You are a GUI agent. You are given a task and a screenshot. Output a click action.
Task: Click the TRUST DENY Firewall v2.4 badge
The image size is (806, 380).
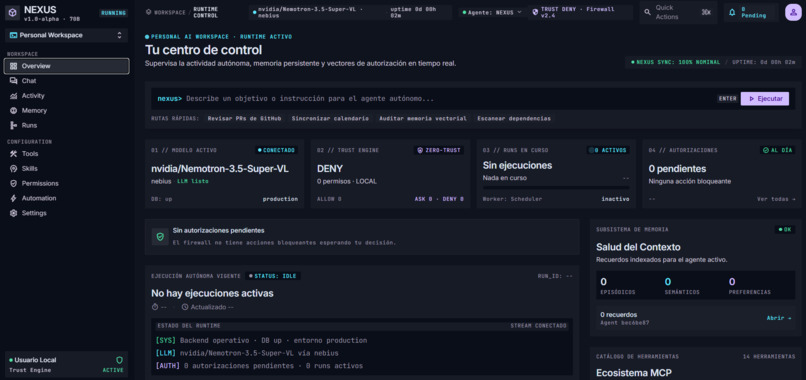coord(580,12)
